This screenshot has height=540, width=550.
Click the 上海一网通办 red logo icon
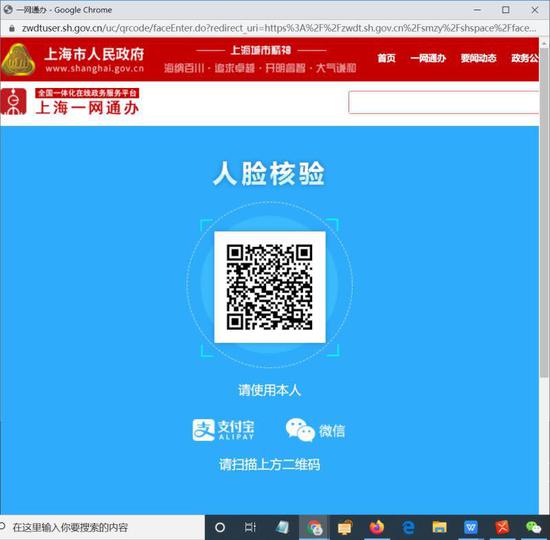point(13,102)
